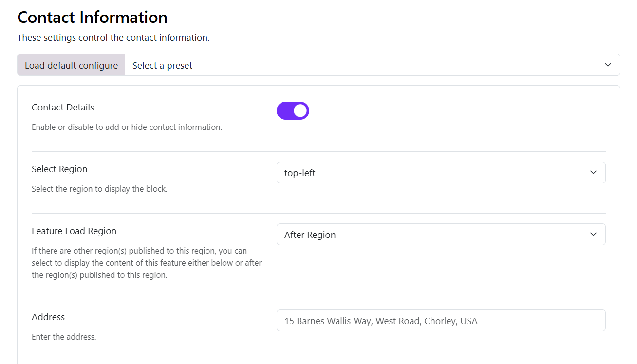This screenshot has width=637, height=364.
Task: Click the white knob of purple toggle
Action: pyautogui.click(x=300, y=110)
